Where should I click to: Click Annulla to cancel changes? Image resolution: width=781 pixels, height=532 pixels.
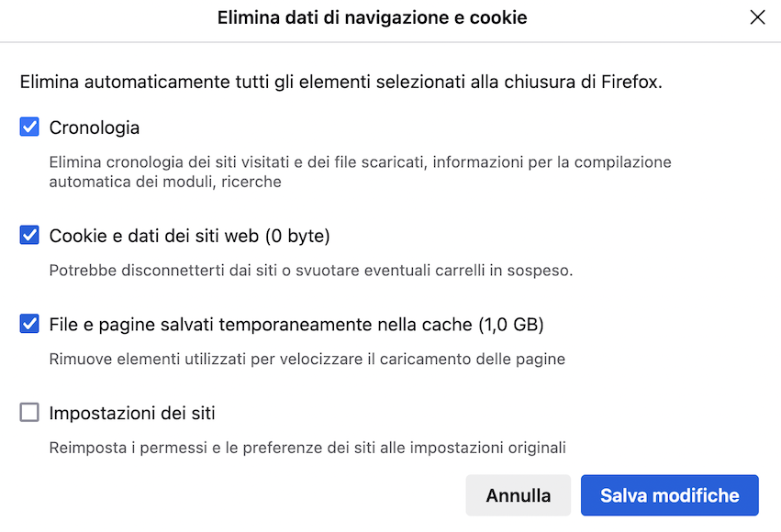[518, 495]
